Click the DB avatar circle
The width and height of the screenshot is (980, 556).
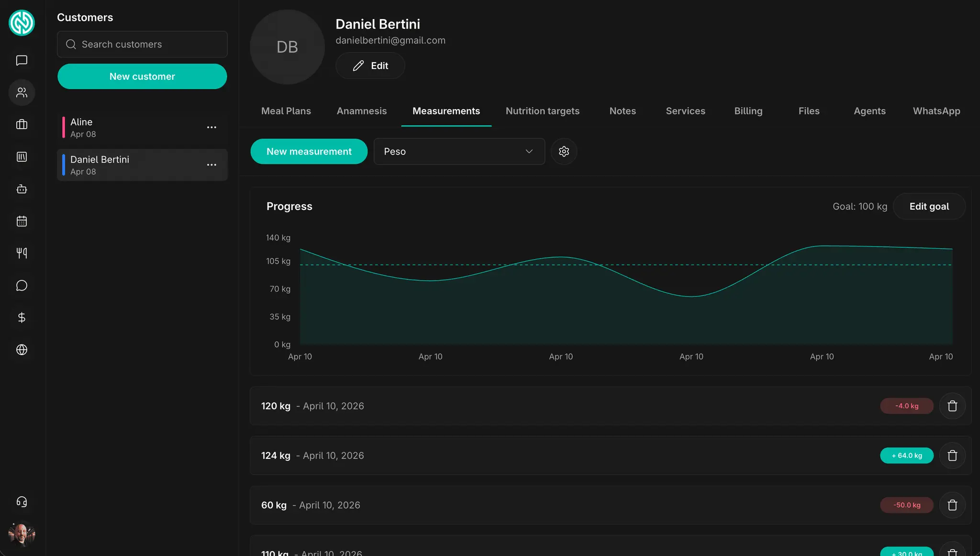click(x=287, y=47)
